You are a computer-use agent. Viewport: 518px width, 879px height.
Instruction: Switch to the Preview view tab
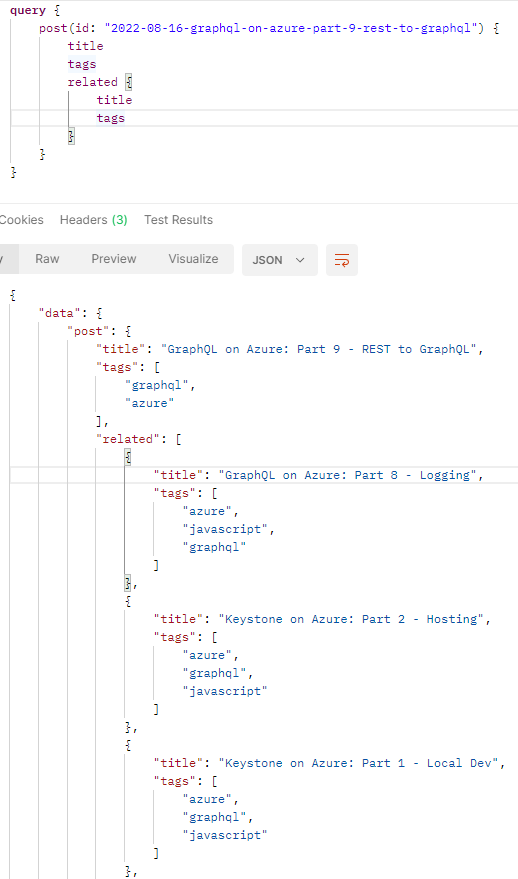114,259
